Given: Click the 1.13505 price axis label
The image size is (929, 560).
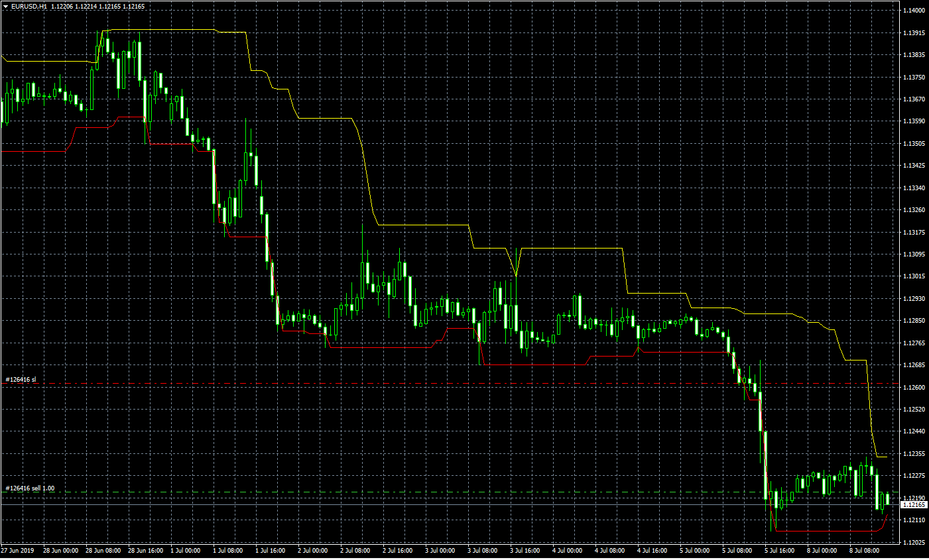Looking at the screenshot, I should (914, 144).
